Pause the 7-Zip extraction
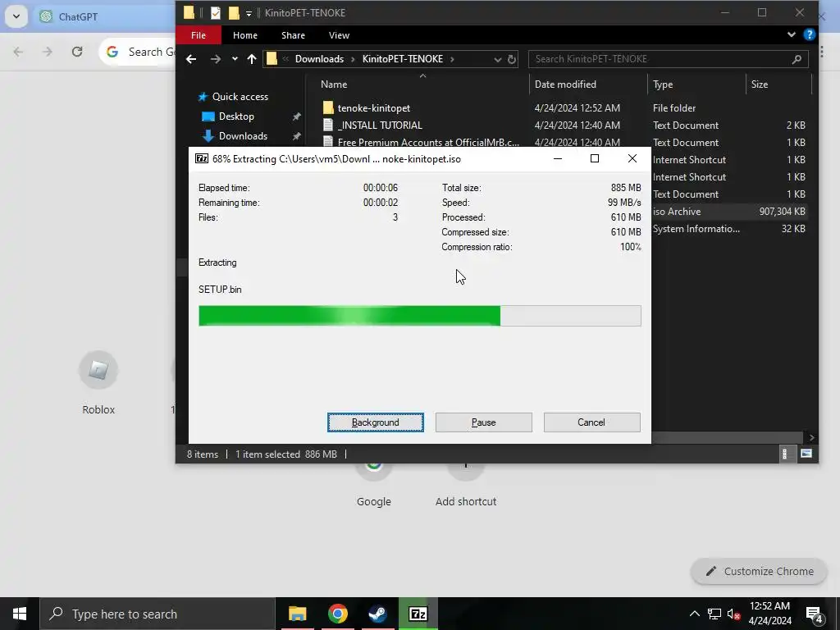 (x=483, y=422)
